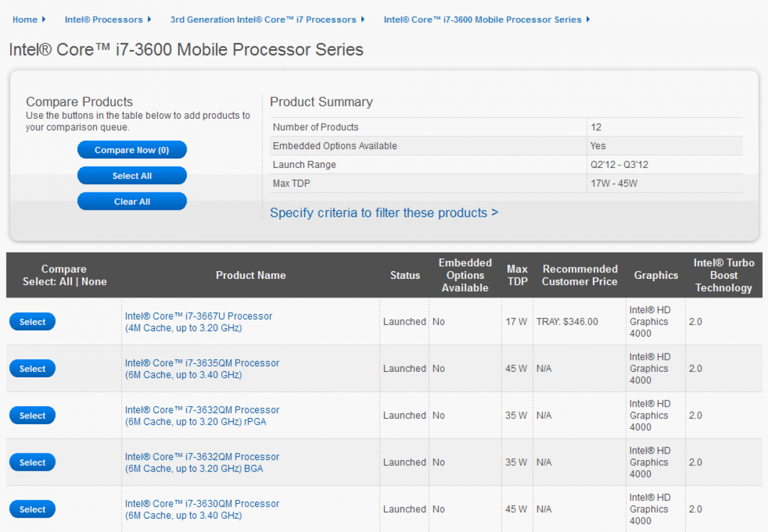Open the i7-3632QM rPGA Processor link

click(202, 416)
